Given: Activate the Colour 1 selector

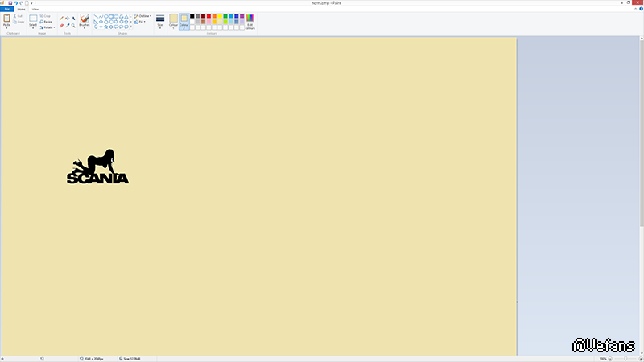Looking at the screenshot, I should (173, 20).
